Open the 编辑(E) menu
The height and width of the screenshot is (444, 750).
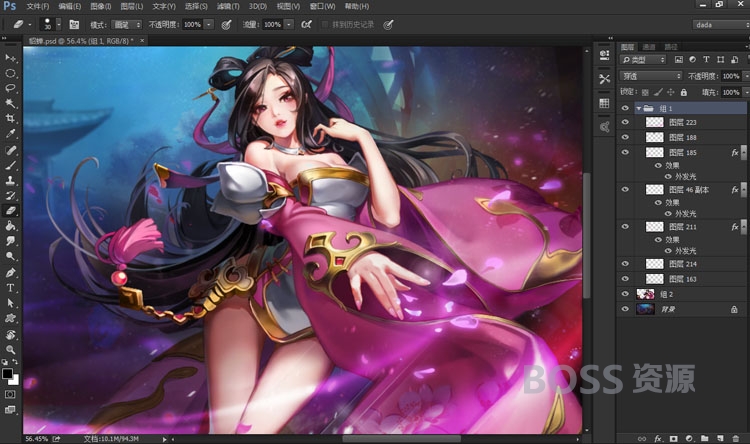click(x=70, y=6)
